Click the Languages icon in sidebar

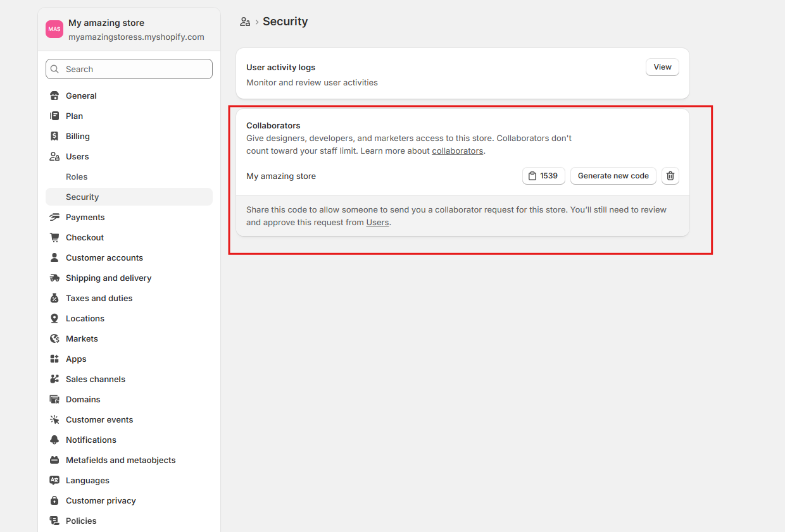(x=54, y=480)
